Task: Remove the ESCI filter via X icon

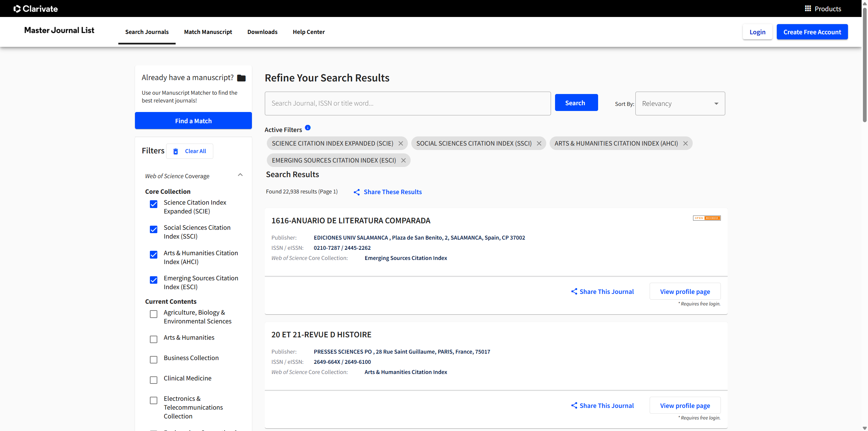Action: pyautogui.click(x=403, y=161)
